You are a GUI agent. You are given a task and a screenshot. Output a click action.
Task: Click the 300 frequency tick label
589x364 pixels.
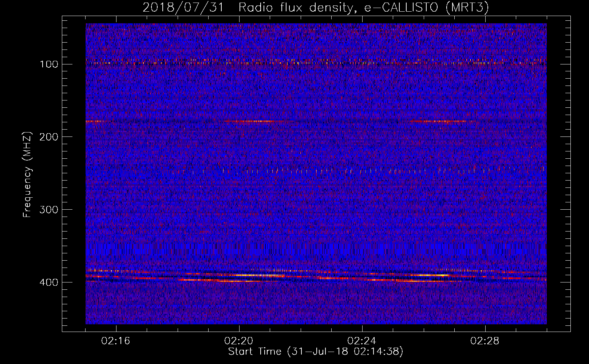click(x=49, y=210)
